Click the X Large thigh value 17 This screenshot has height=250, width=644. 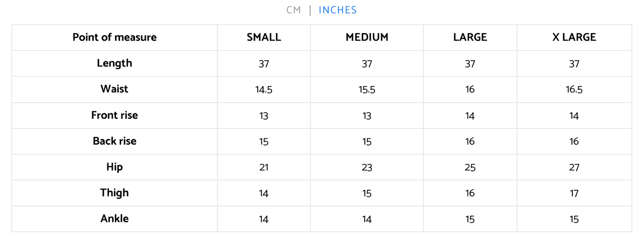click(x=574, y=193)
